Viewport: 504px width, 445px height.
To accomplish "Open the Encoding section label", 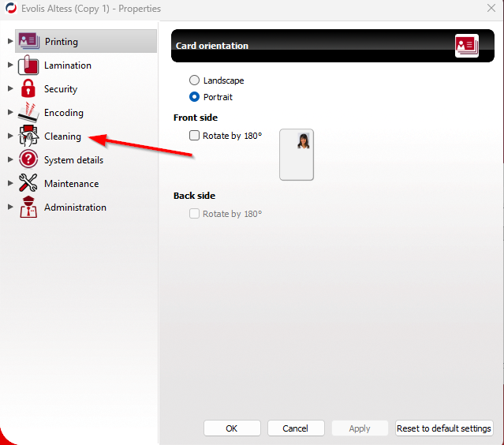I will 64,113.
